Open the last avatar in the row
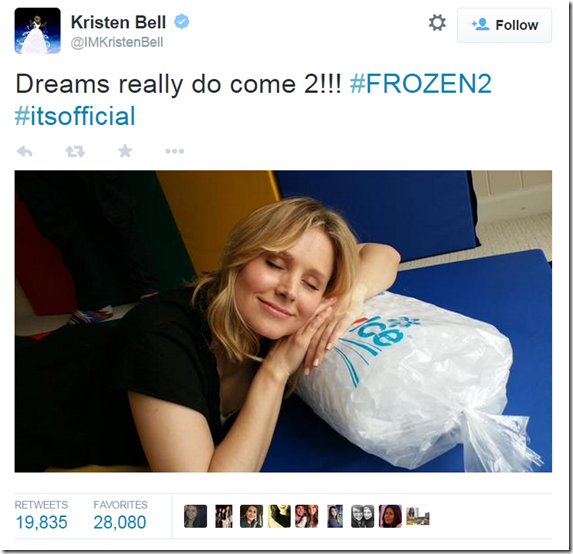573x554 pixels. pos(418,516)
